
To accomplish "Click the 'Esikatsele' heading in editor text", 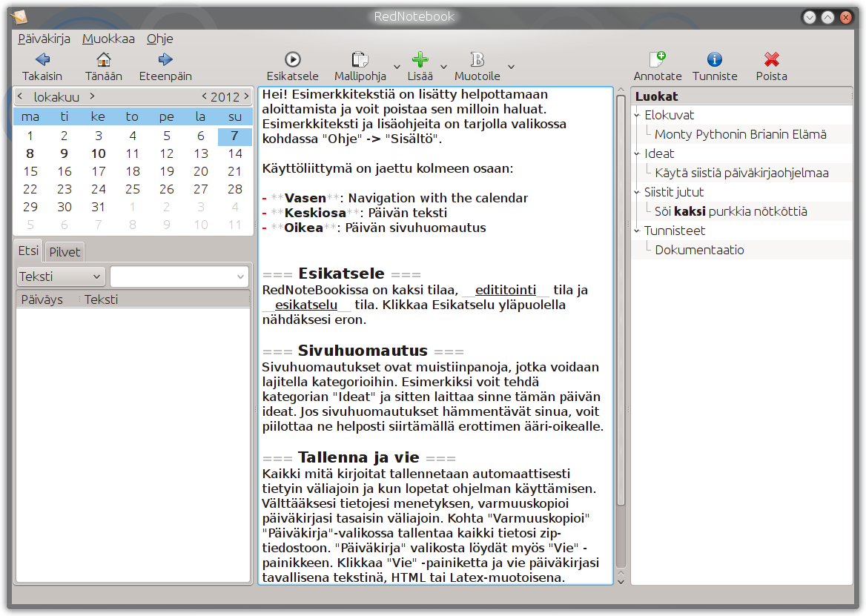I will (341, 274).
